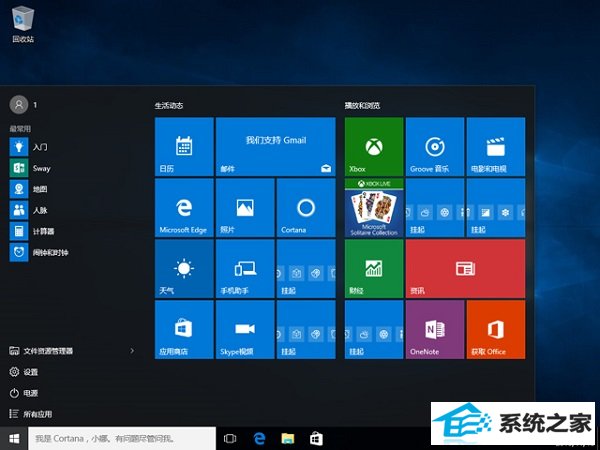Launch Edge from the taskbar
The image size is (600, 450).
point(259,439)
